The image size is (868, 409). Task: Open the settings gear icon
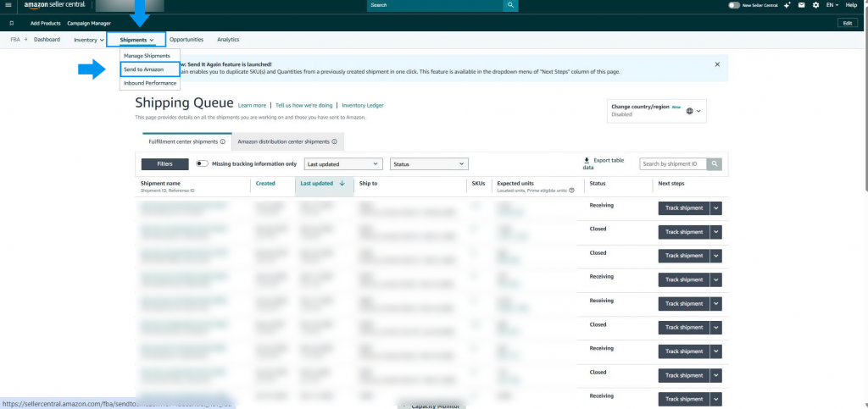coord(815,5)
